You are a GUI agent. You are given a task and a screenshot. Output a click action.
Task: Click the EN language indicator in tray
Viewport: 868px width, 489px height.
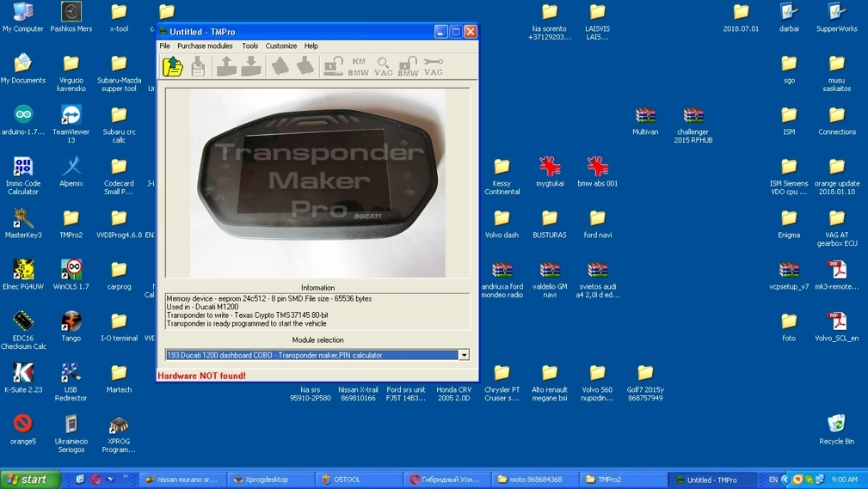point(773,480)
